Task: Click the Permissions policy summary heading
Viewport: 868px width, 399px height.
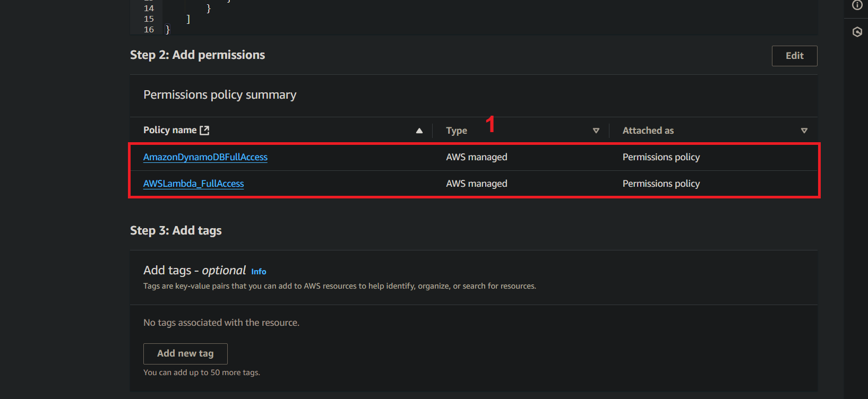Action: [220, 95]
